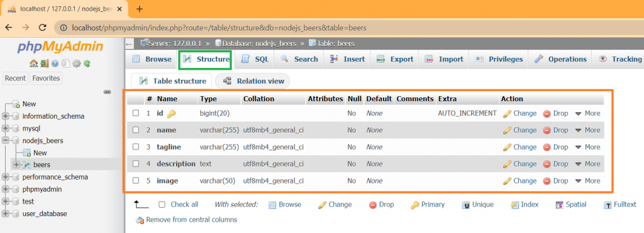644x233 pixels.
Task: Switch to the Relation view sub-tab
Action: click(x=253, y=81)
